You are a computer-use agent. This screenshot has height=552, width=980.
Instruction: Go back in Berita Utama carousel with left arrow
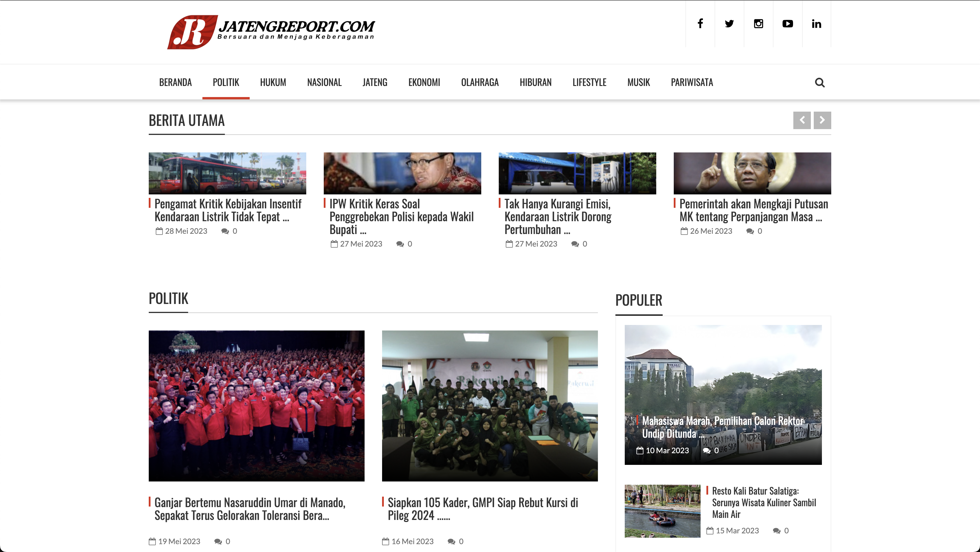pyautogui.click(x=802, y=120)
